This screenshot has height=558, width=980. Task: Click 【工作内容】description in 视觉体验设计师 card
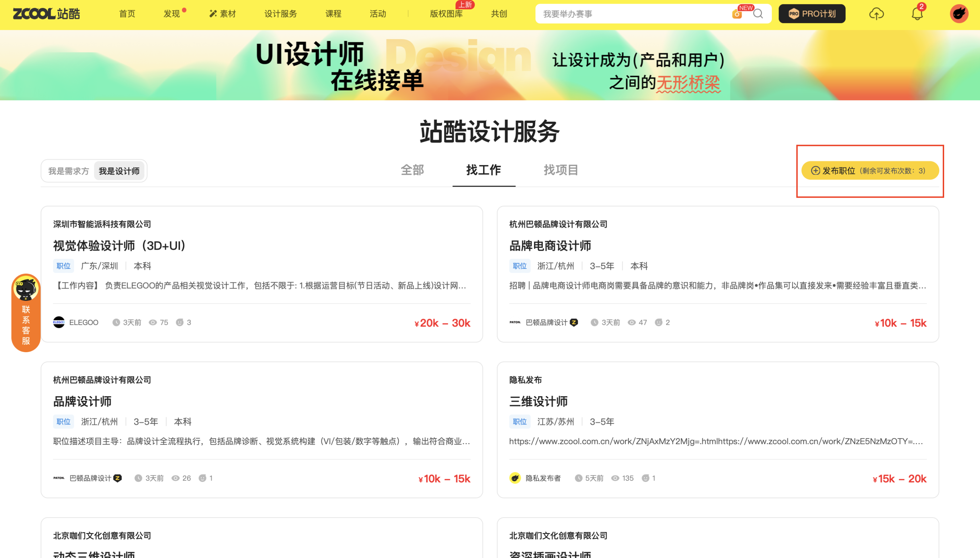(x=260, y=285)
